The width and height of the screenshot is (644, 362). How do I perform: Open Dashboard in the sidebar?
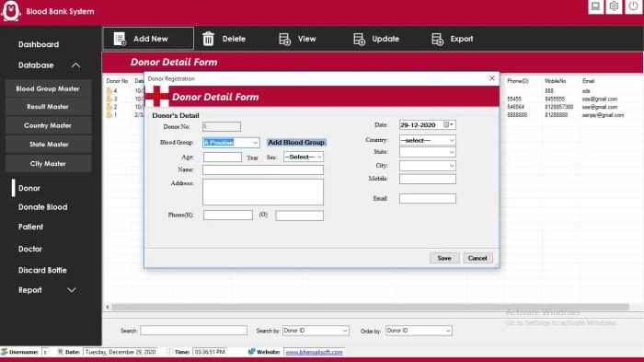[39, 44]
